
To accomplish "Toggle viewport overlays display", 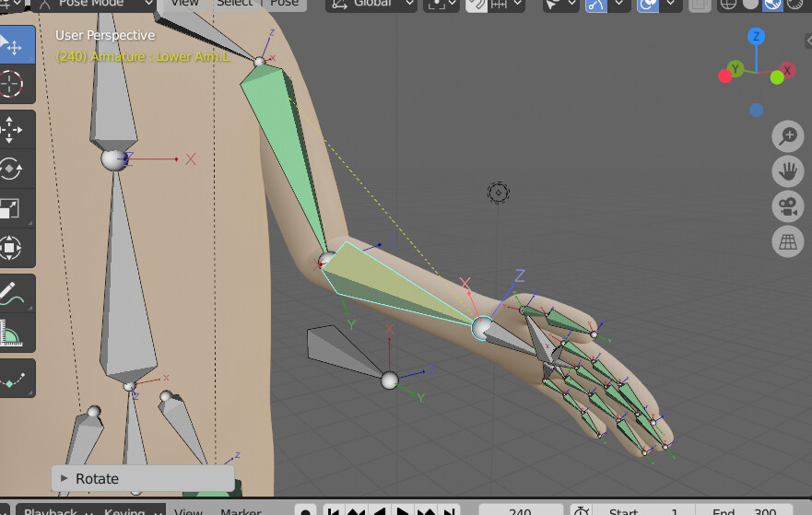I will click(x=647, y=5).
